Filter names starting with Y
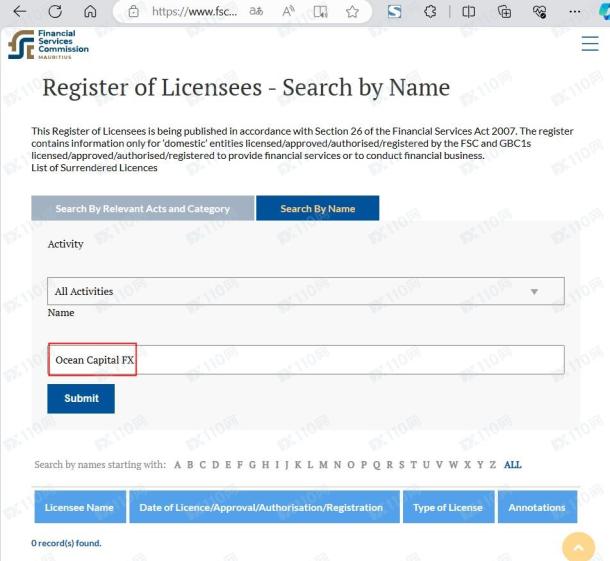The height and width of the screenshot is (561, 610). pyautogui.click(x=480, y=465)
